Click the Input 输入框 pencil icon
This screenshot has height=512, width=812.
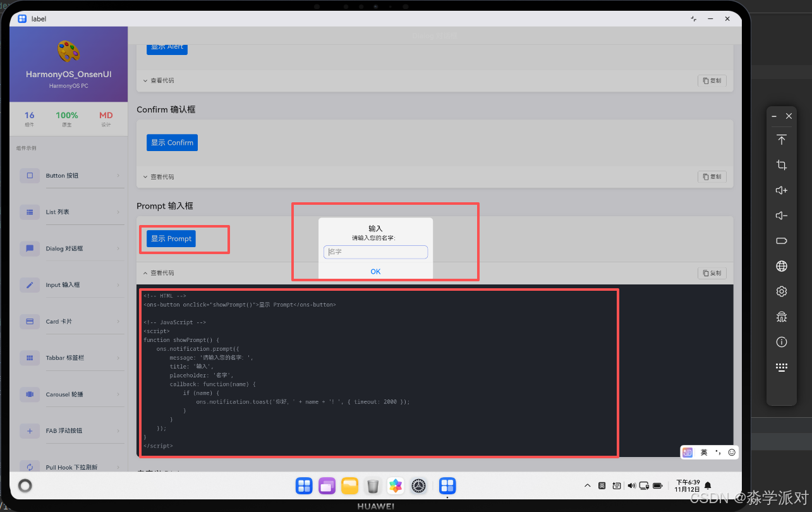point(30,285)
